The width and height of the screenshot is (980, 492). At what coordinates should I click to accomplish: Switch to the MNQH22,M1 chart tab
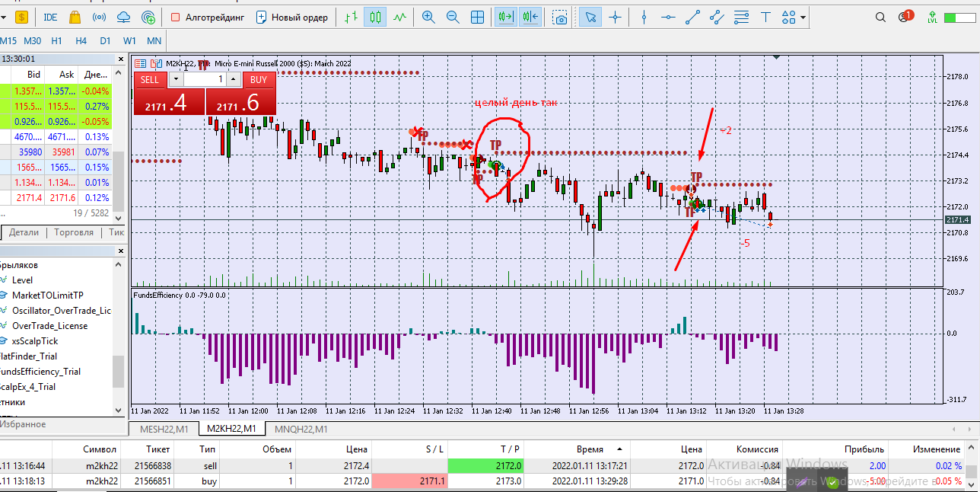(301, 429)
